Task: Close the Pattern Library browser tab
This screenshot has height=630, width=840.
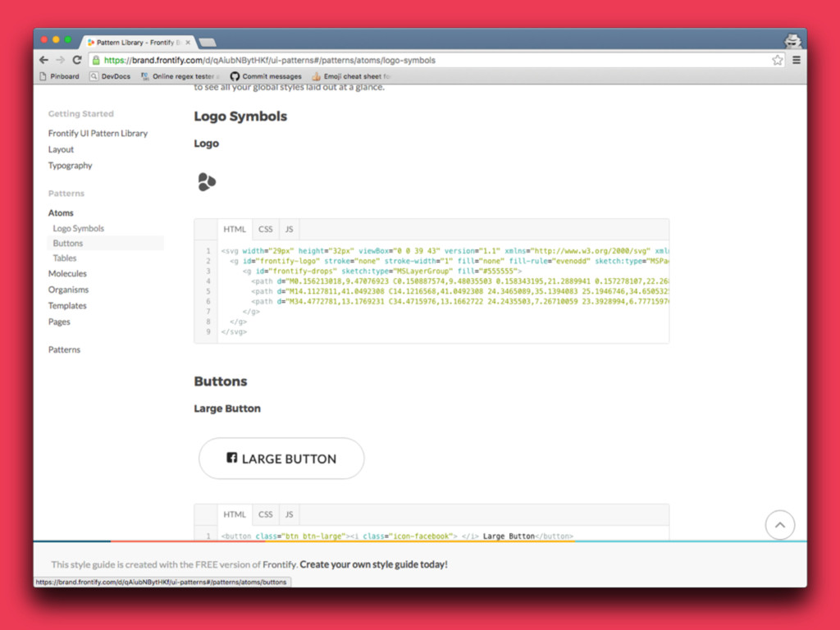Action: (188, 43)
